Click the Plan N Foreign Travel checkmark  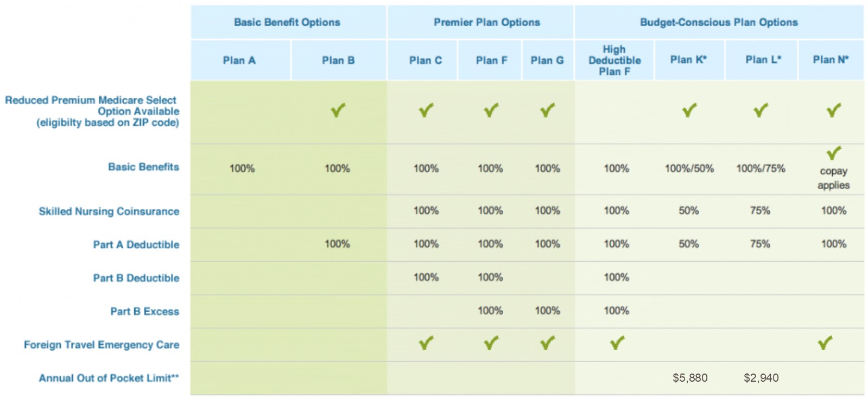pyautogui.click(x=825, y=343)
